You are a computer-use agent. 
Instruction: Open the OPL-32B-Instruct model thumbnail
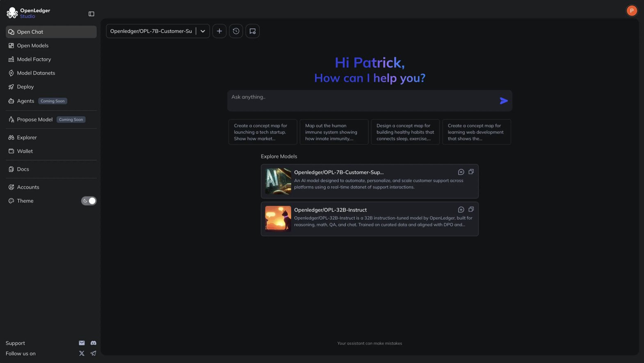tap(278, 218)
